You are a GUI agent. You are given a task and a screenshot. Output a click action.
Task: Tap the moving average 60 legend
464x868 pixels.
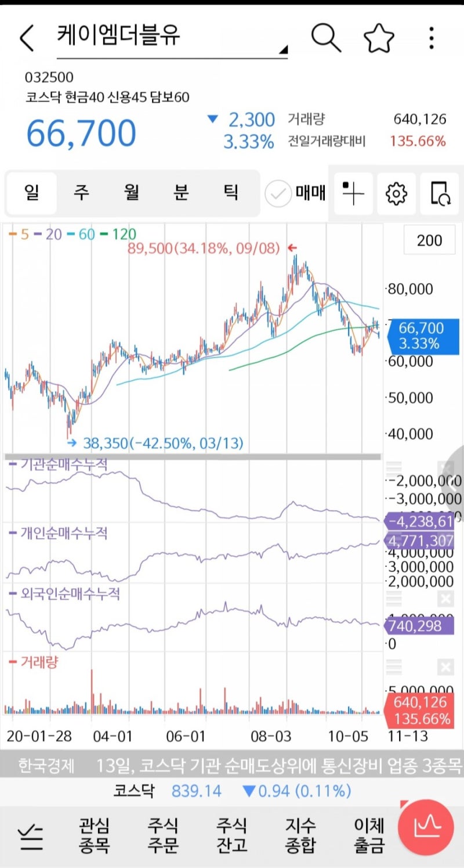pyautogui.click(x=81, y=235)
